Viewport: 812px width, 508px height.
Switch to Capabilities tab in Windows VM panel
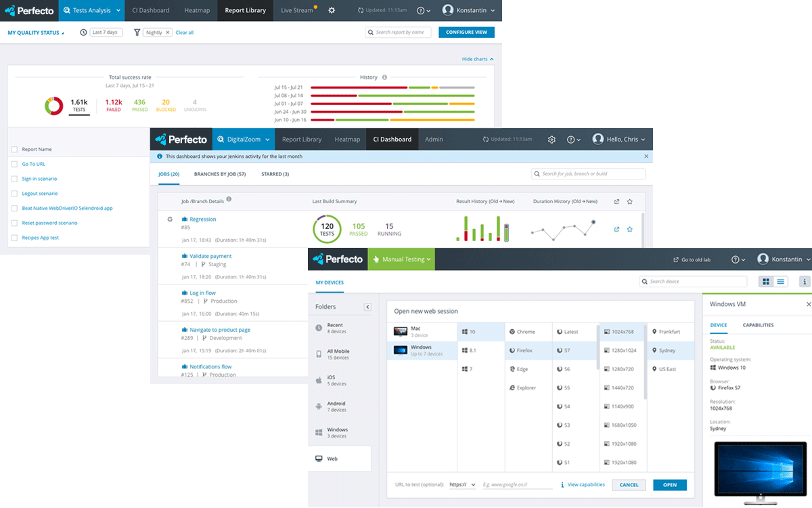coord(759,325)
